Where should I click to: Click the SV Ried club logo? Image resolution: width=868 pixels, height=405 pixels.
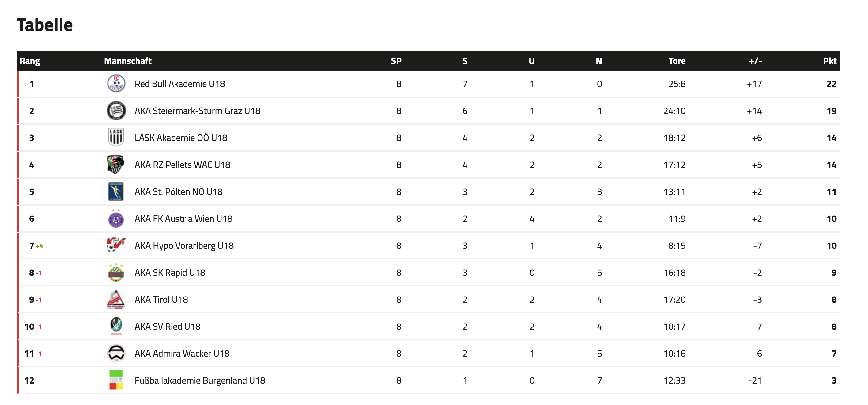click(116, 326)
